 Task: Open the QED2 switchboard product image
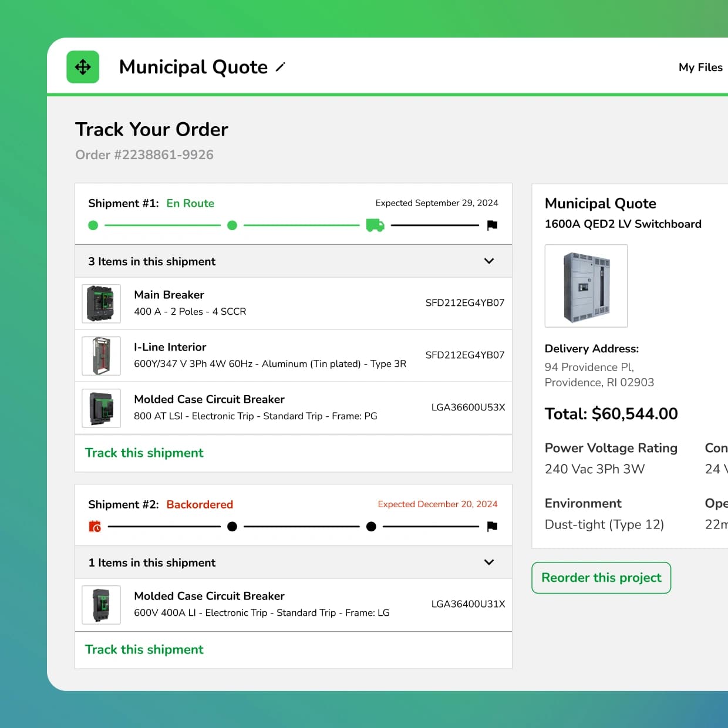(x=586, y=286)
